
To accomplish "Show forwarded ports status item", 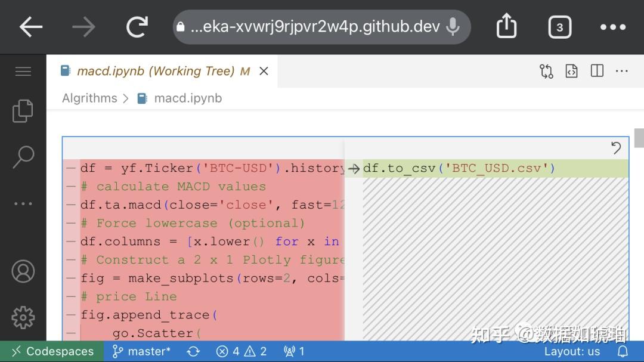I will click(293, 351).
